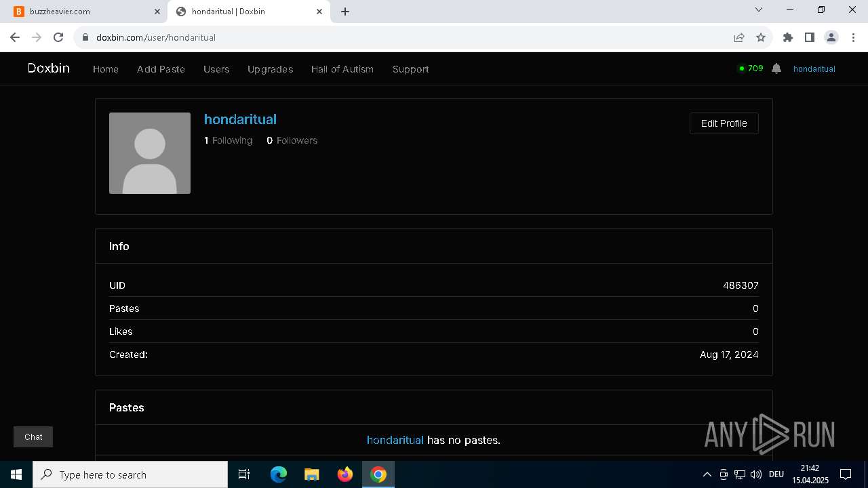Open the notifications bell
Screen dimensions: 868x488
coord(776,68)
